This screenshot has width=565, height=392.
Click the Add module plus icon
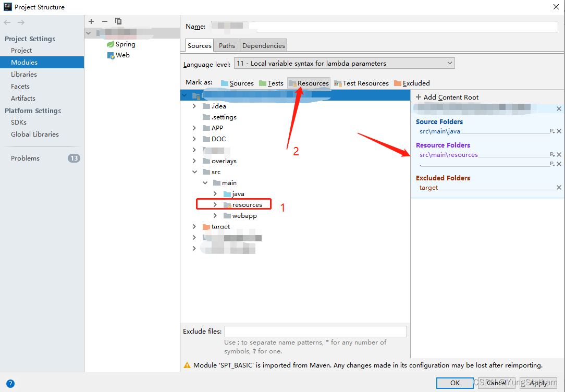tap(91, 21)
